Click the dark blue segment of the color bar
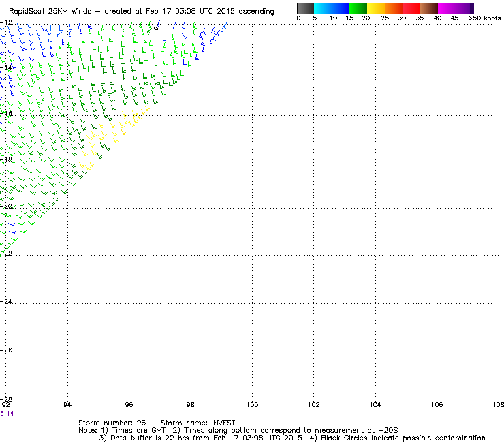The width and height of the screenshot is (504, 443). 340,8
